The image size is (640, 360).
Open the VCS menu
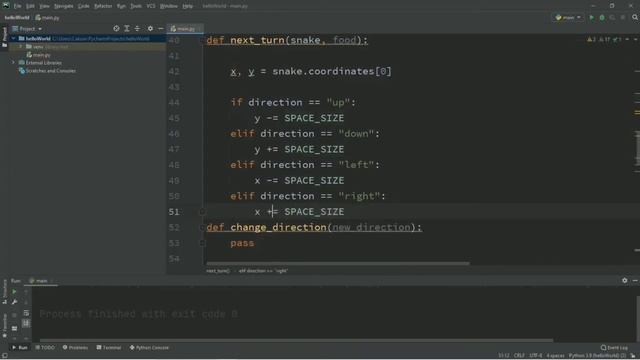[x=151, y=6]
